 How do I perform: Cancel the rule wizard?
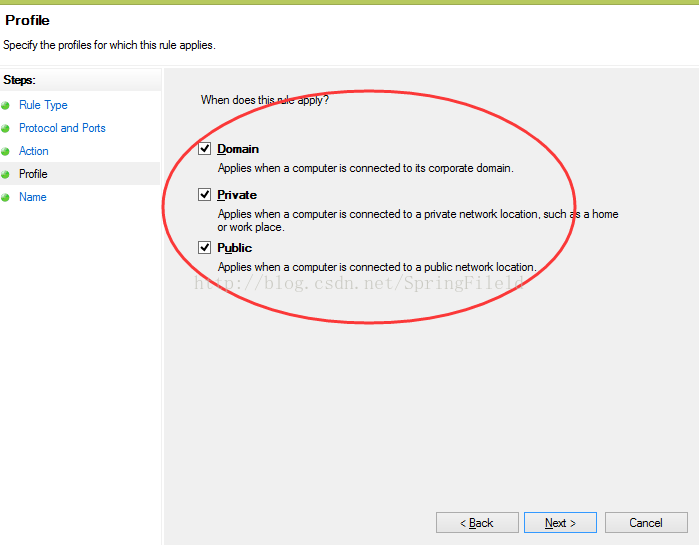click(646, 522)
